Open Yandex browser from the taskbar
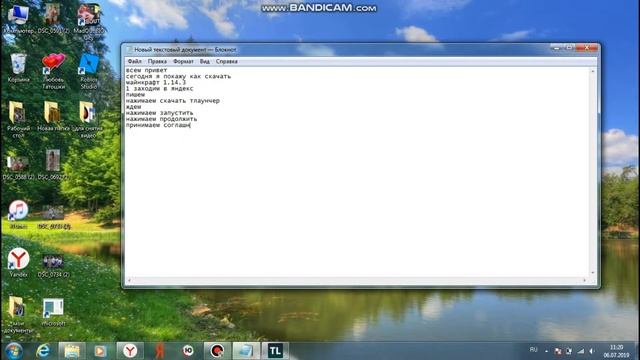This screenshot has width=640, height=360. (130, 351)
